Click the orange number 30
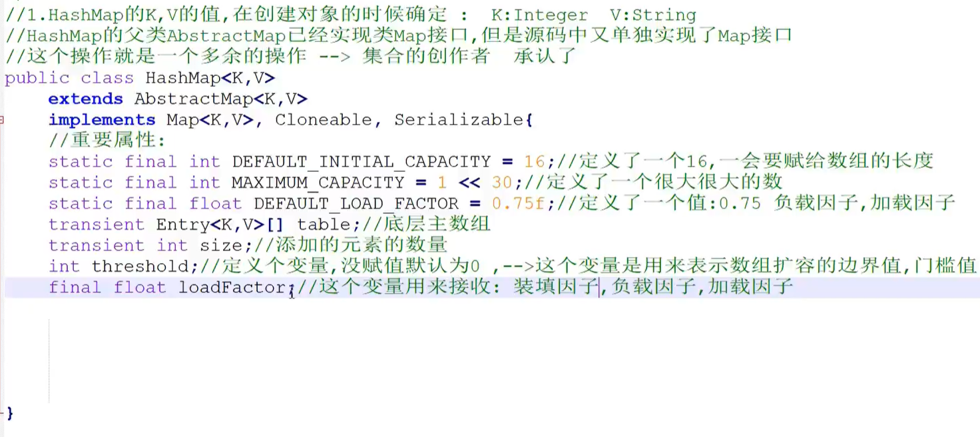The image size is (980, 437). point(503,183)
